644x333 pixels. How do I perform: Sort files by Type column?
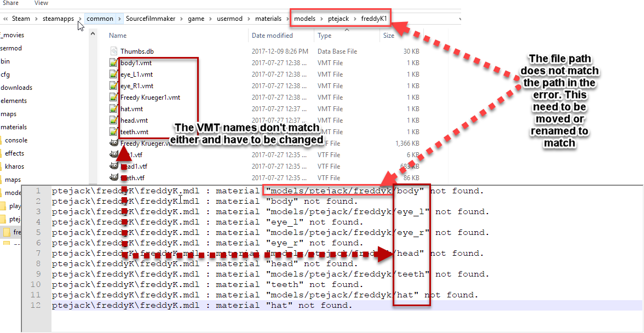pos(324,35)
